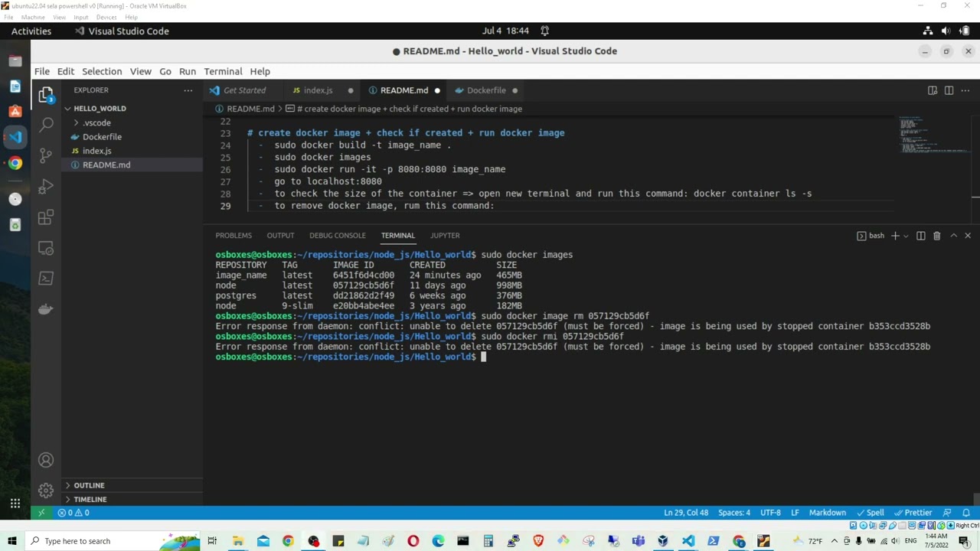Open the Selection menu

(102, 71)
